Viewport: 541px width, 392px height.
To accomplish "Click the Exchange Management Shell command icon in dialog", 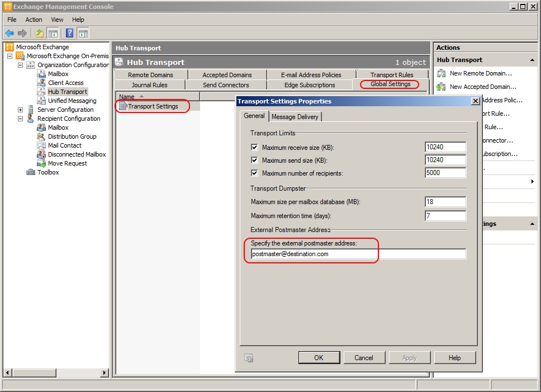I will coord(248,358).
